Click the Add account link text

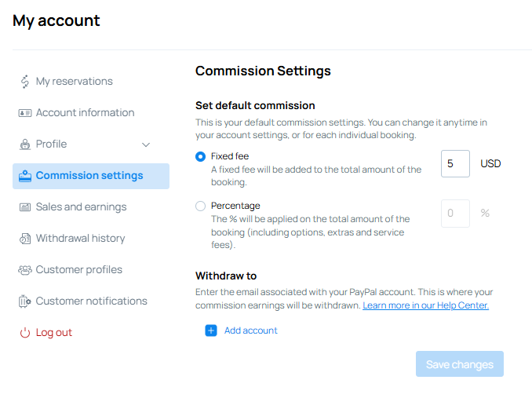pyautogui.click(x=251, y=330)
